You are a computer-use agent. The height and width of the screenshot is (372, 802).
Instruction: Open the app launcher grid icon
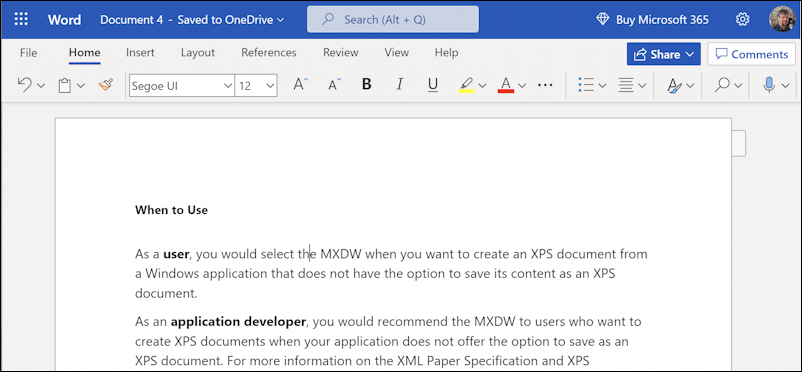tap(21, 19)
